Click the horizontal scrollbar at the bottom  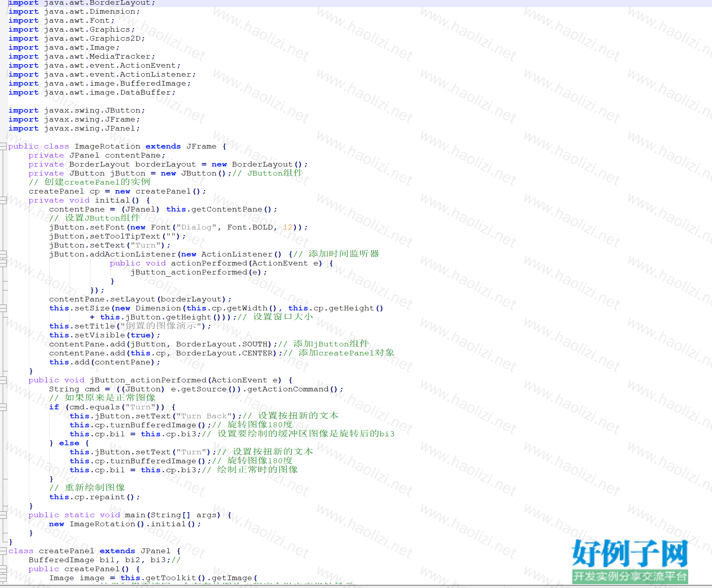[352, 586]
